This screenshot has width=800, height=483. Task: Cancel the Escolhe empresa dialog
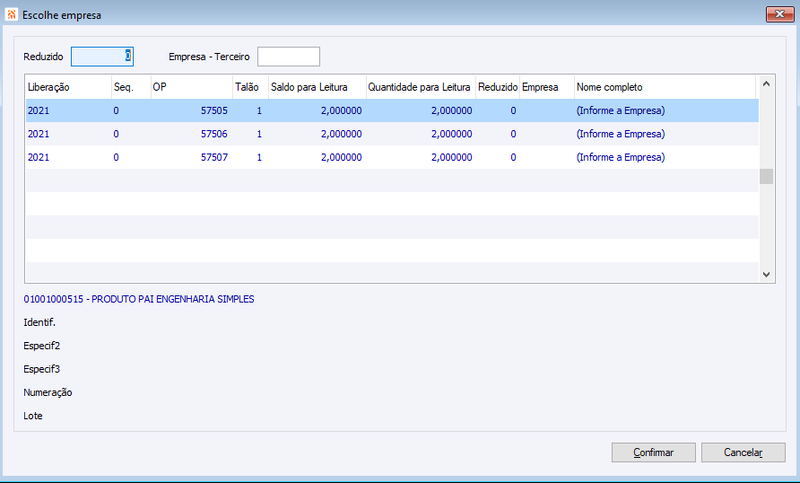point(743,452)
